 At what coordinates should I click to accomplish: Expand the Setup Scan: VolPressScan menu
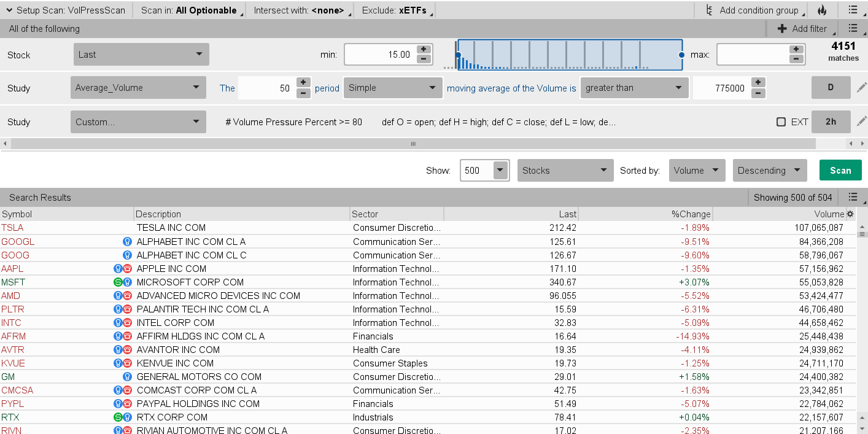(x=66, y=10)
